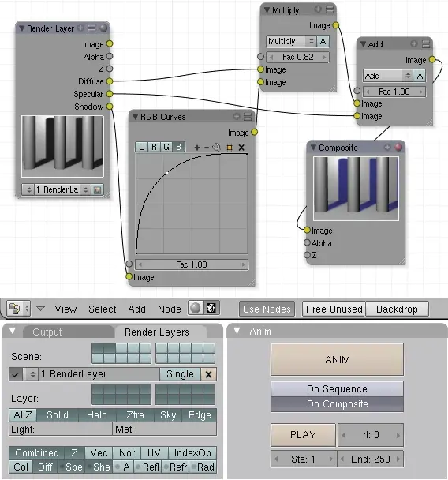The height and width of the screenshot is (480, 448).
Task: Switch to the Output tab
Action: point(47,332)
